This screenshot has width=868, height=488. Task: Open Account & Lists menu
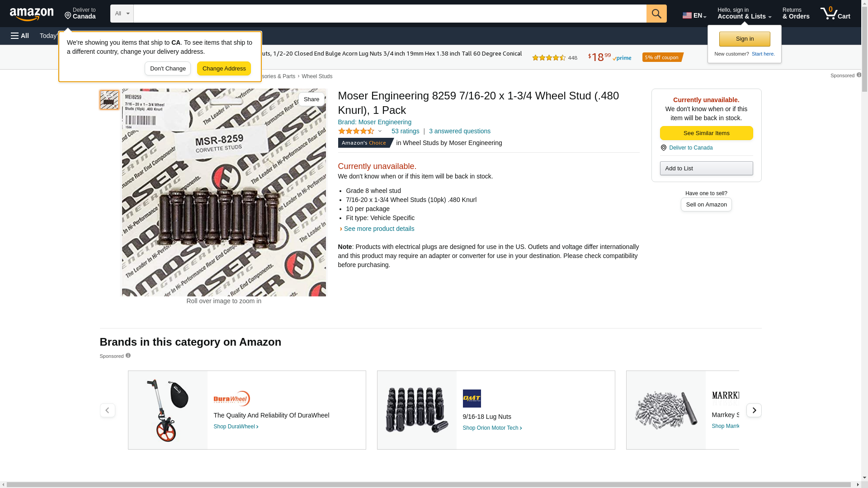tap(744, 14)
